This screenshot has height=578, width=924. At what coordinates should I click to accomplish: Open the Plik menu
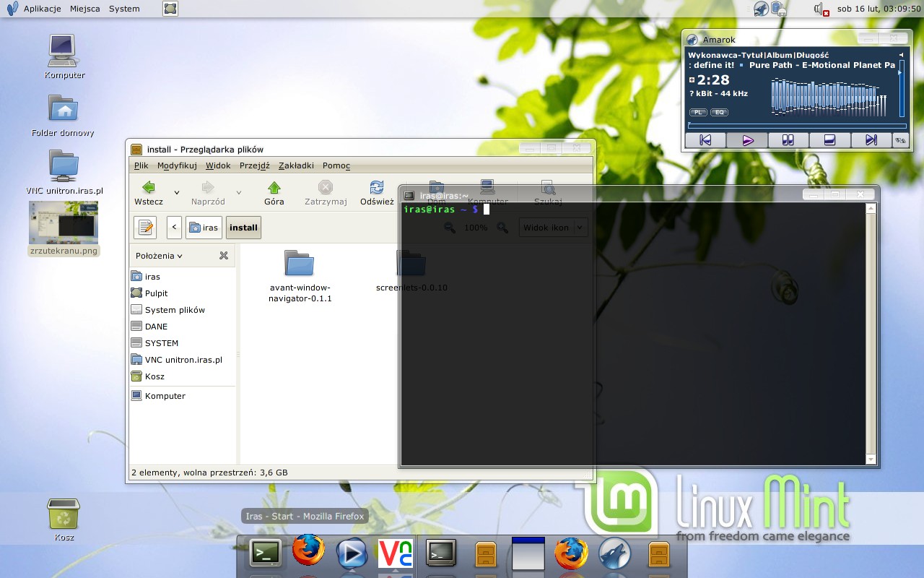tap(141, 165)
